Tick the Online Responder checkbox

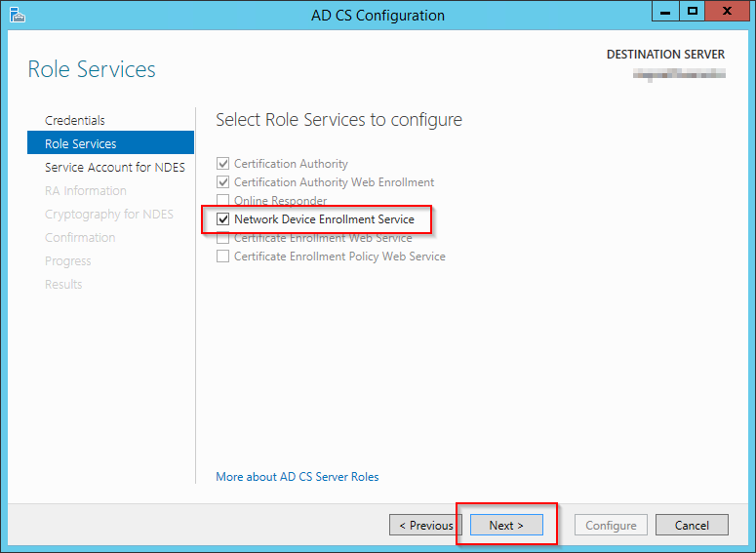coord(223,201)
